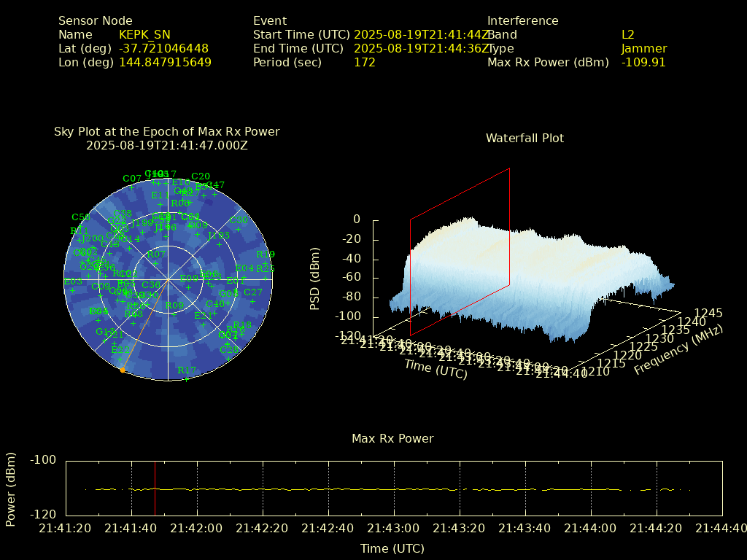The height and width of the screenshot is (560, 747).
Task: Click the Jammer interference type value
Action: click(x=644, y=49)
